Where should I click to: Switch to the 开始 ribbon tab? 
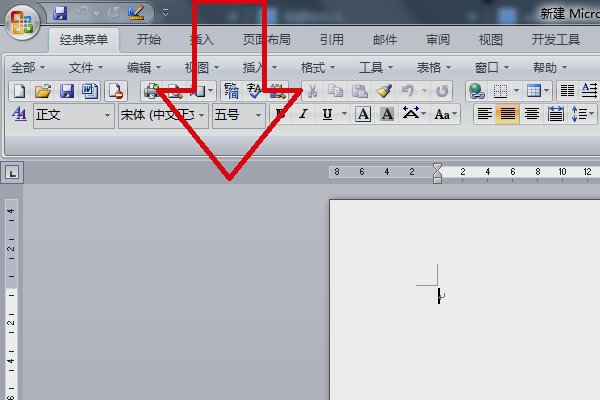point(149,39)
